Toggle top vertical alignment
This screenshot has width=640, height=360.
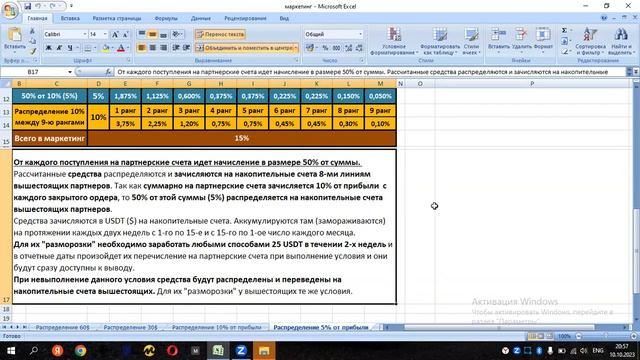(142, 34)
